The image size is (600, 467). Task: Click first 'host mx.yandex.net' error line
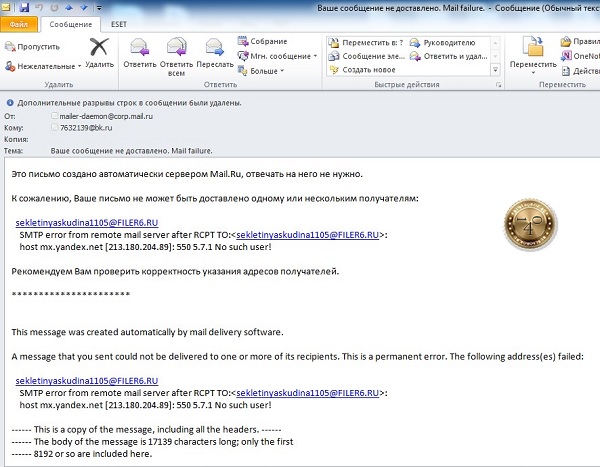coord(145,247)
